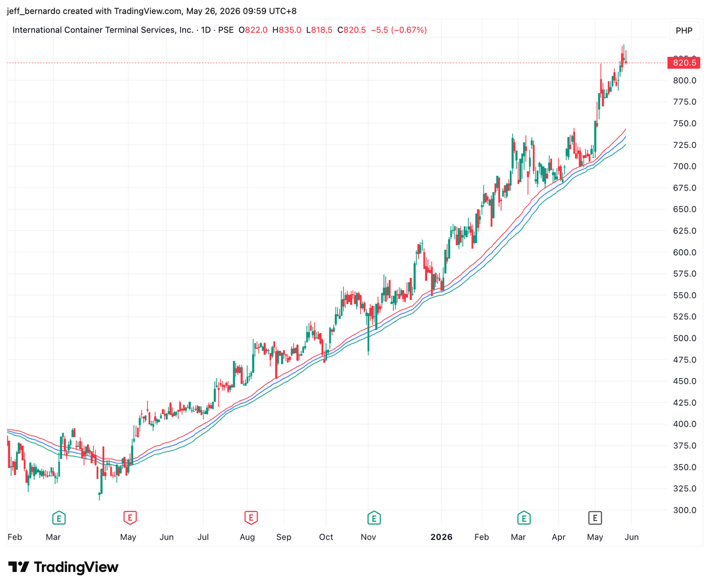Click the 500.0 price axis label

pyautogui.click(x=684, y=338)
